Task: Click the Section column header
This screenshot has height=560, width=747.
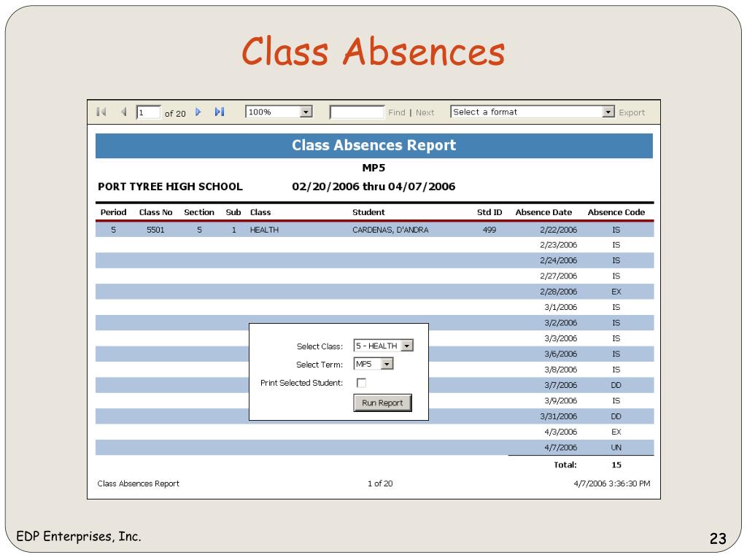Action: point(199,212)
